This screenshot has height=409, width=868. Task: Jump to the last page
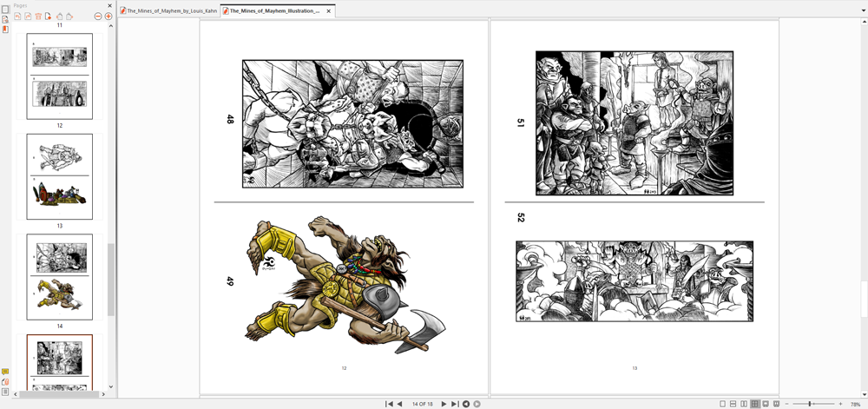pyautogui.click(x=455, y=404)
